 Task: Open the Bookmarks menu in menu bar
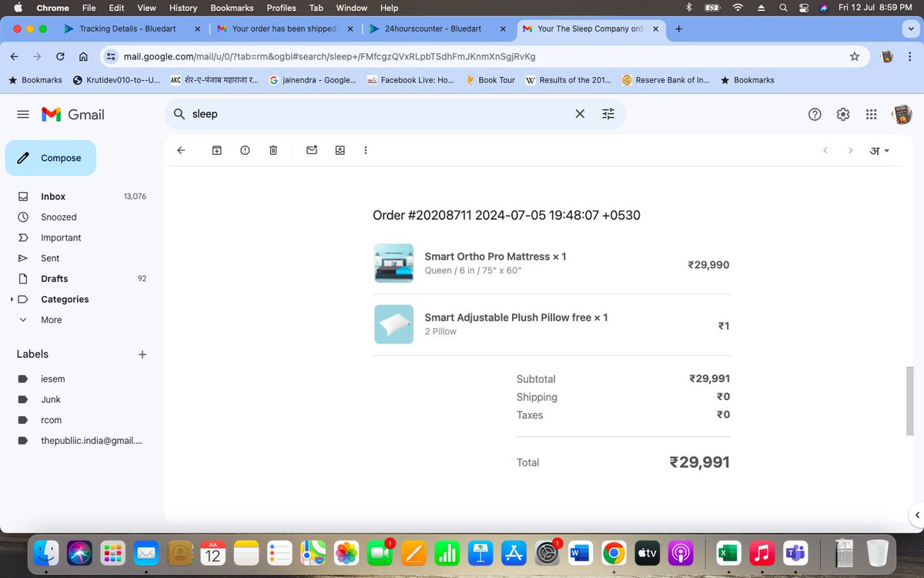click(232, 8)
